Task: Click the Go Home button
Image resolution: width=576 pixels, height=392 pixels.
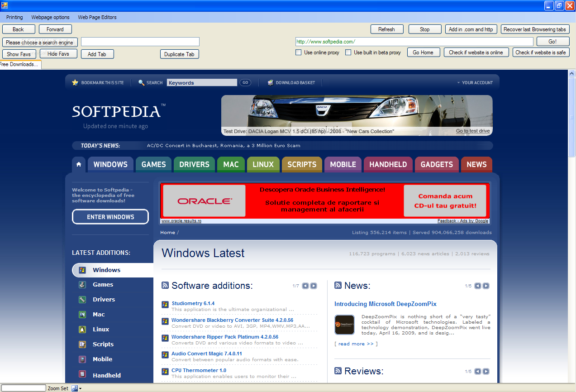Action: [x=424, y=53]
